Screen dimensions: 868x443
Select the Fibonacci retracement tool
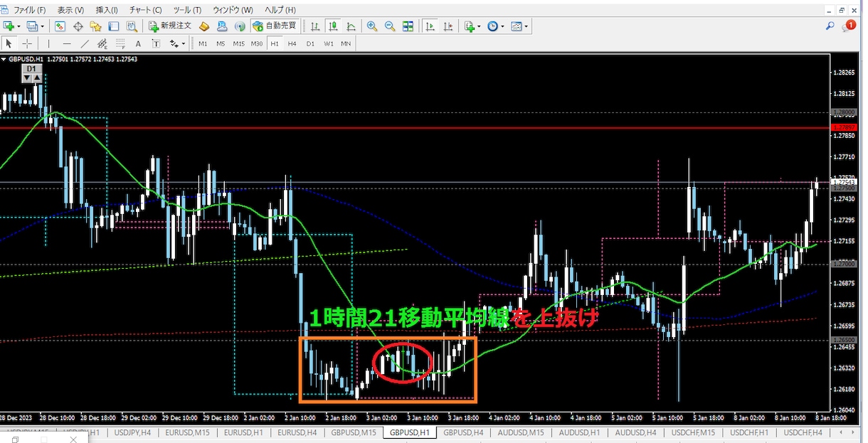[120, 43]
